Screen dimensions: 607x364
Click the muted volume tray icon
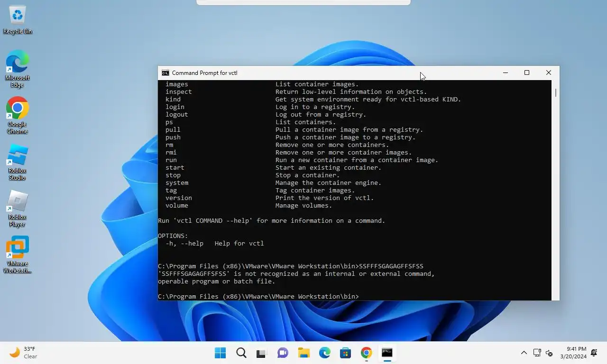549,353
